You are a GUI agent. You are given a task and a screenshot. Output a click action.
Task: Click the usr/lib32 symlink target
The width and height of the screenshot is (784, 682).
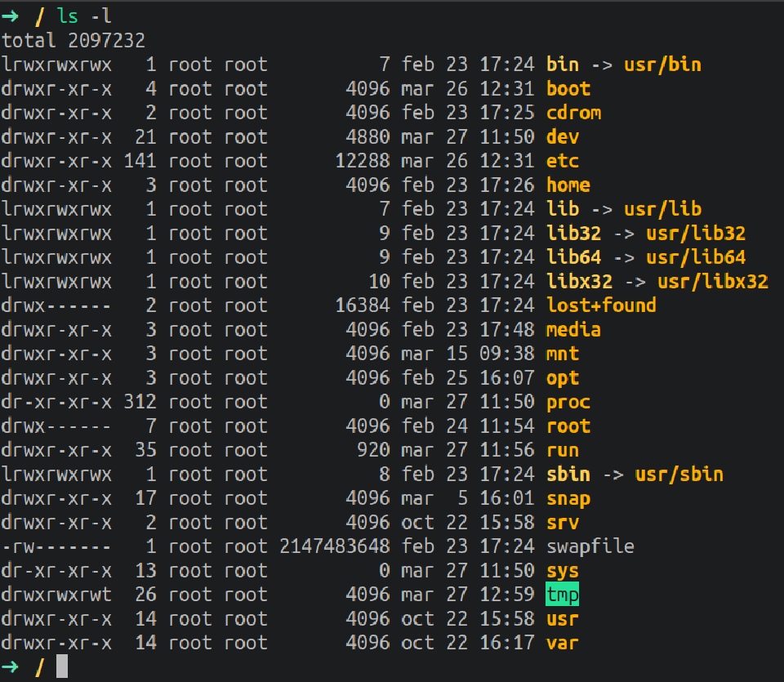tap(696, 234)
